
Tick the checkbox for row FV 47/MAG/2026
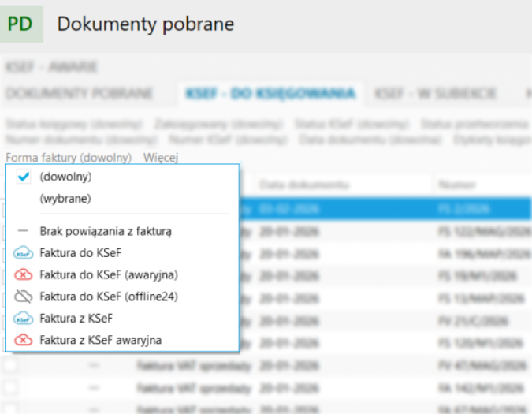[x=11, y=367]
